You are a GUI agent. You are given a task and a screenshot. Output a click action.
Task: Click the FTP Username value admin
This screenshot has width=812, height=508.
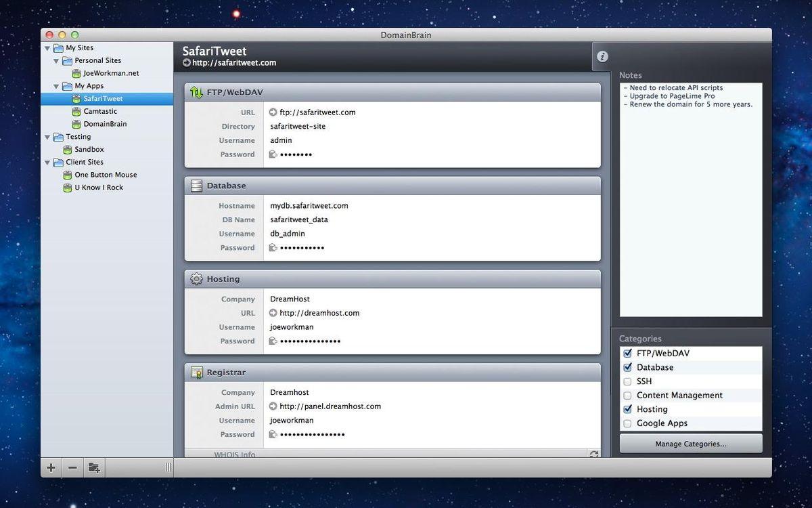point(281,141)
